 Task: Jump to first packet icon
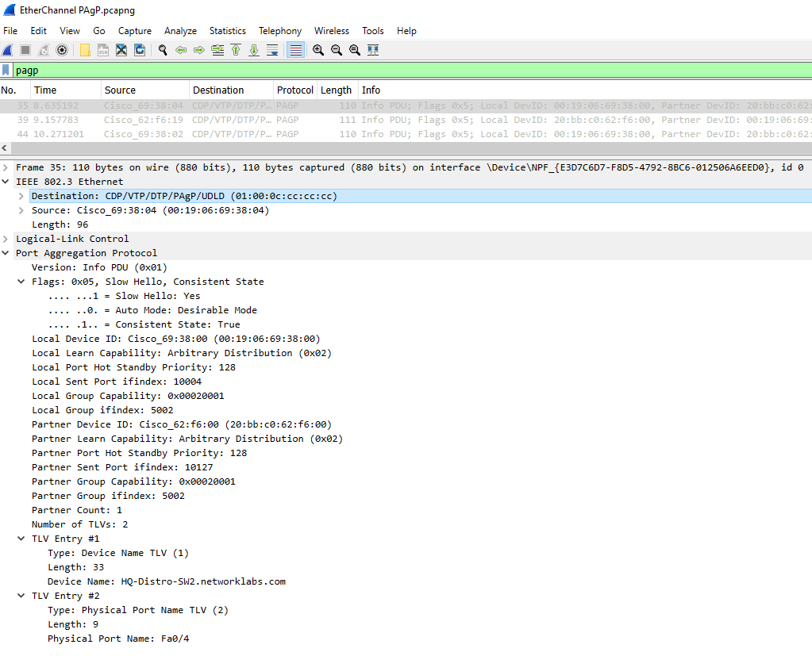(236, 50)
